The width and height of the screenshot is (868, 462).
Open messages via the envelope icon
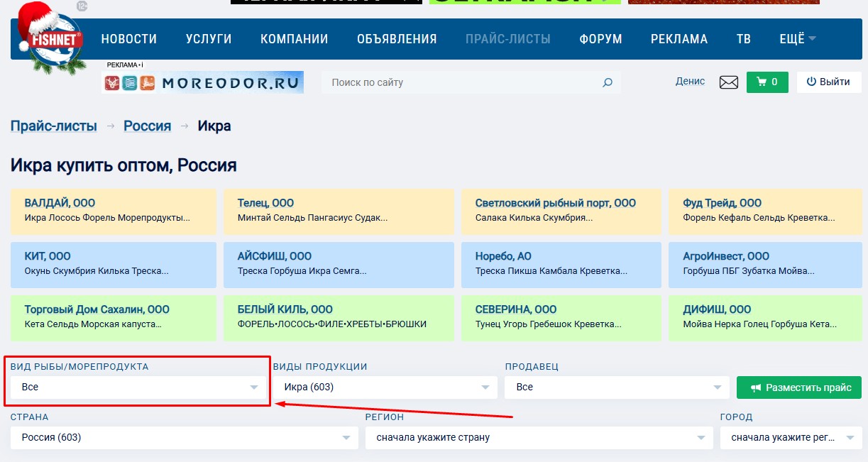tap(728, 82)
